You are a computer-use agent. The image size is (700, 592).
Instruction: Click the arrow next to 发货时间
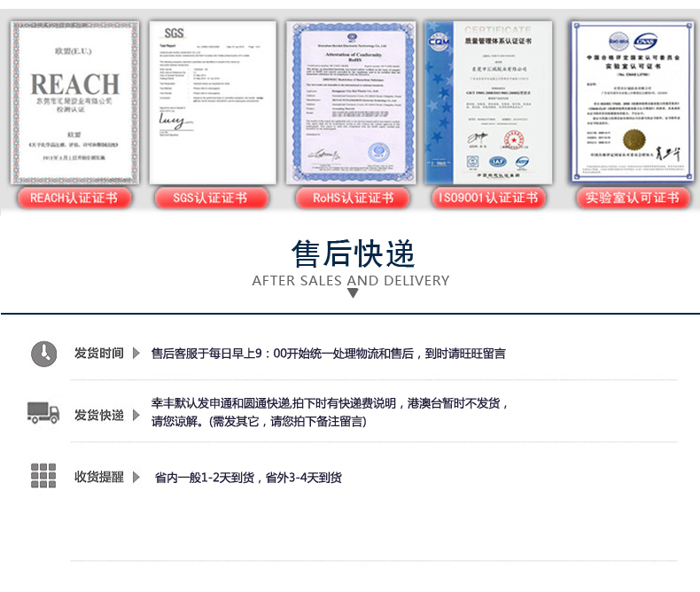[136, 354]
